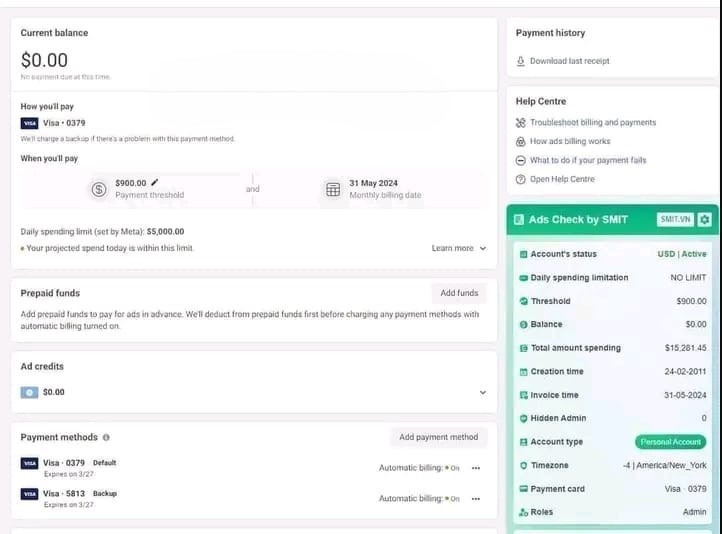722x534 pixels.
Task: Click the settings gear in Ads Check panel
Action: coord(705,219)
